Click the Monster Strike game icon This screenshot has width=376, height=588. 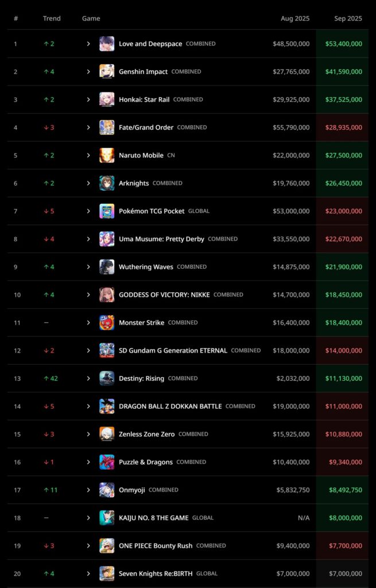[x=107, y=323]
